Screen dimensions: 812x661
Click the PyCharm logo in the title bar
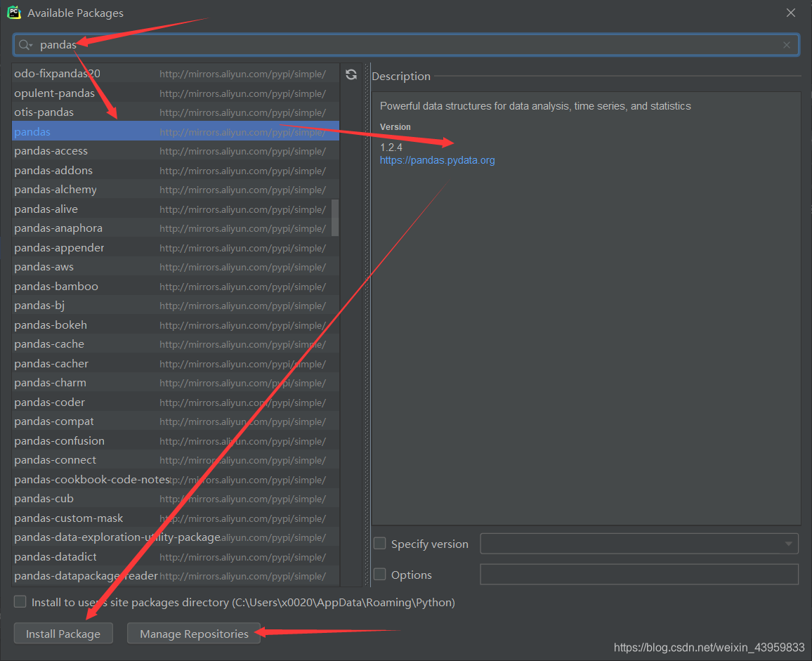click(x=14, y=13)
